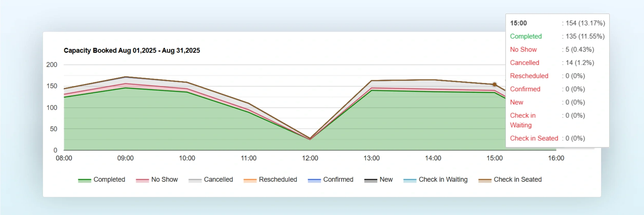The width and height of the screenshot is (644, 215).
Task: Click the 10:00 x-axis label
Action: tap(187, 158)
